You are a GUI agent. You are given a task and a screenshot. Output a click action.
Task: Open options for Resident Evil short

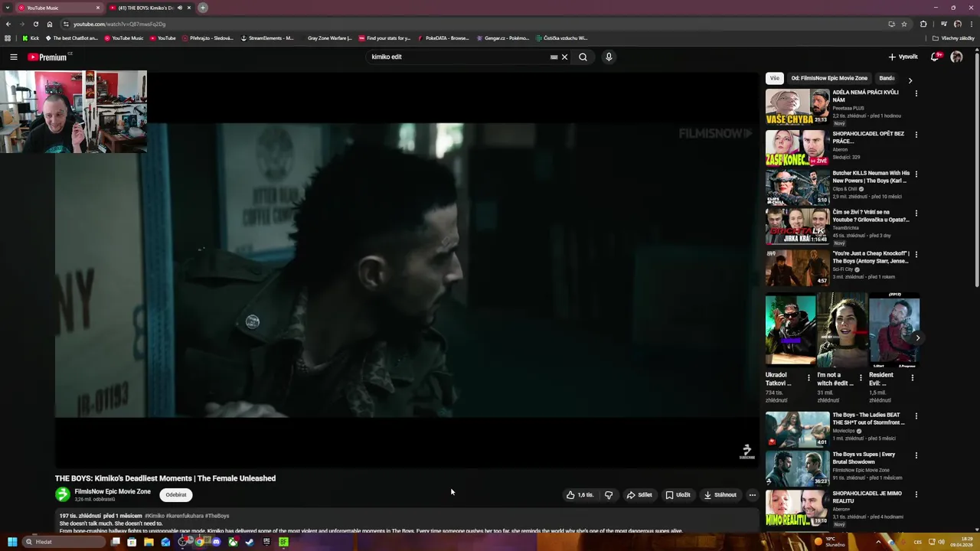[912, 377]
